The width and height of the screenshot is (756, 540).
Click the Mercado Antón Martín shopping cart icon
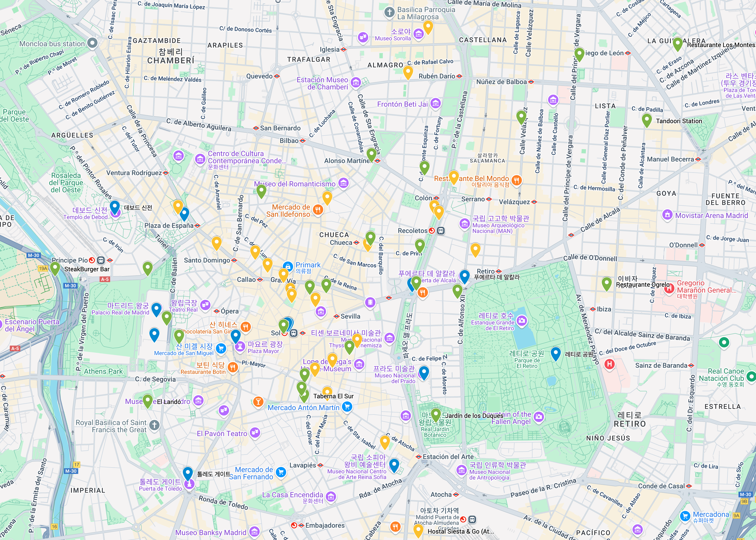pos(347,406)
